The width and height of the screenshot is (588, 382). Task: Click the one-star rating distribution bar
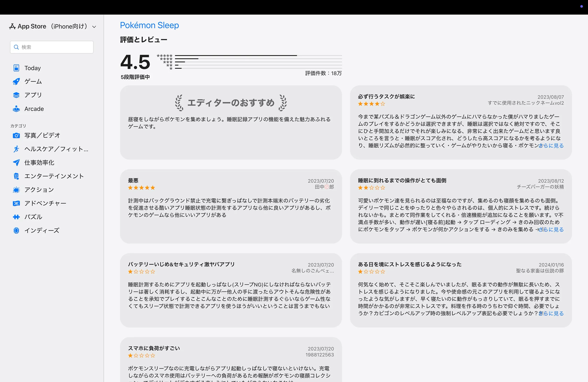258,68
